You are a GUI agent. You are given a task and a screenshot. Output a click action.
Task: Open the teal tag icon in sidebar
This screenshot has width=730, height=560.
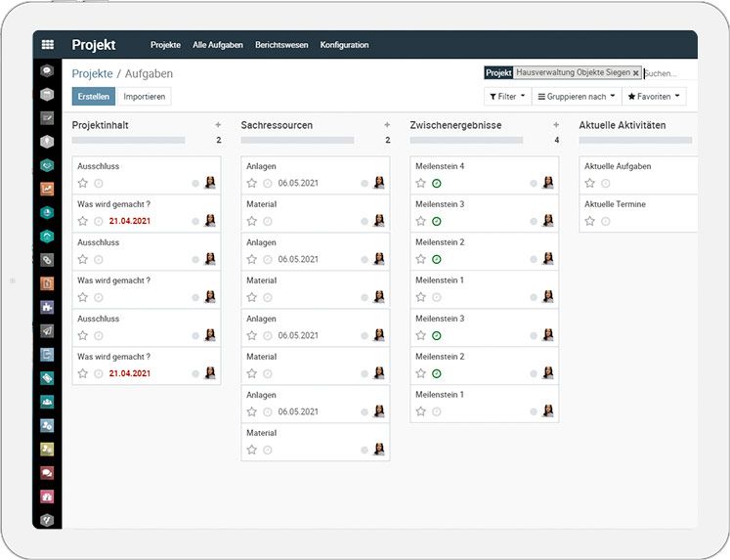(x=47, y=378)
